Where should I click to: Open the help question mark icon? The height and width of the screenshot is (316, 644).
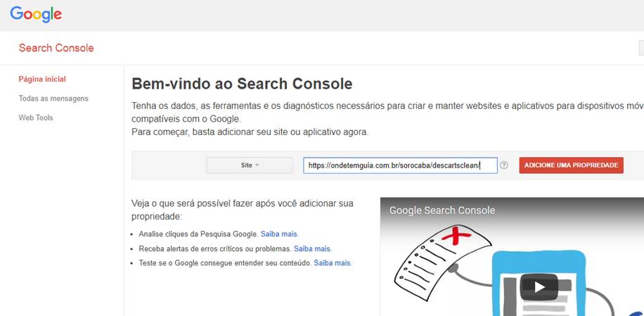[504, 165]
